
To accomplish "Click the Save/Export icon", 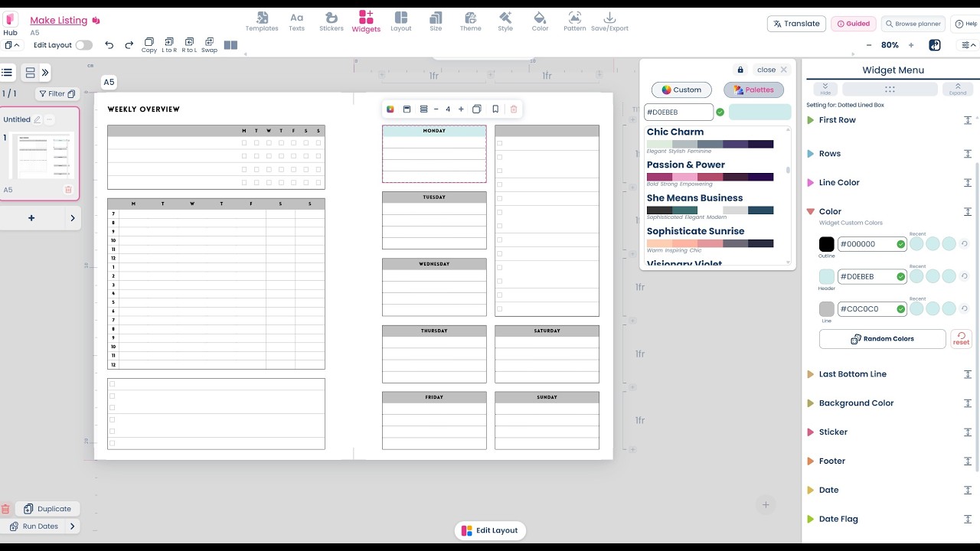I will pos(609,22).
